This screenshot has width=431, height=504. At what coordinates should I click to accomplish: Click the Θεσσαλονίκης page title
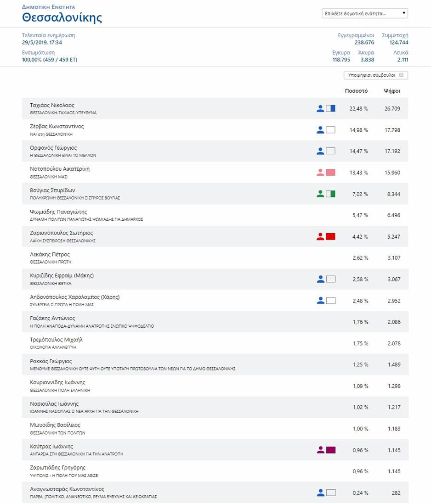coord(62,18)
